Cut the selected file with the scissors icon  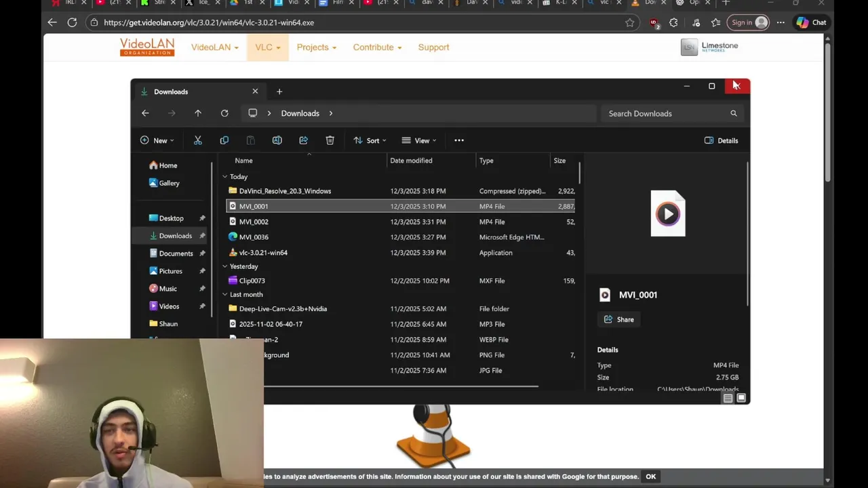point(198,140)
